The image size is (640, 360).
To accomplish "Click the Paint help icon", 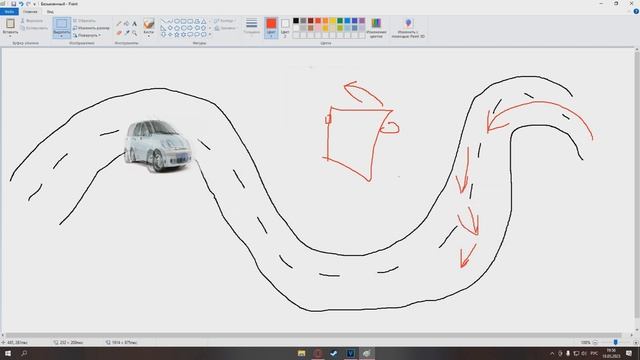I will 636,11.
